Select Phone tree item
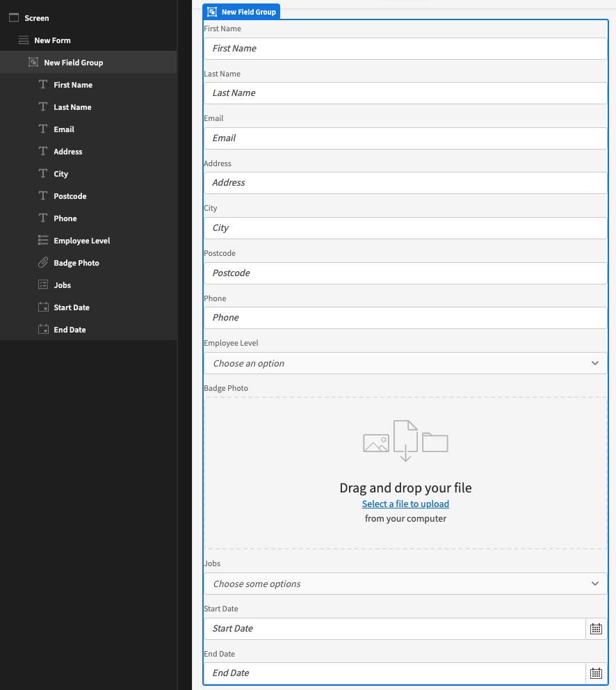 click(88, 218)
